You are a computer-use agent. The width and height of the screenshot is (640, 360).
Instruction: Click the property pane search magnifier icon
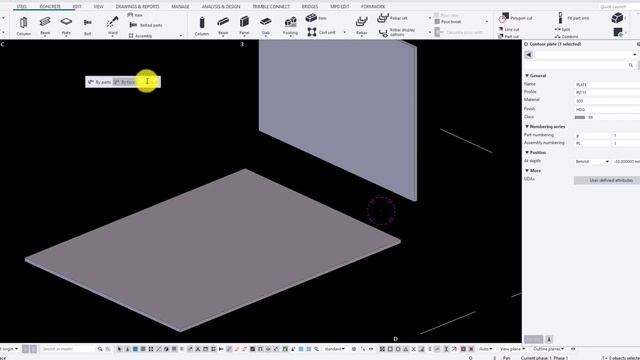631,65
